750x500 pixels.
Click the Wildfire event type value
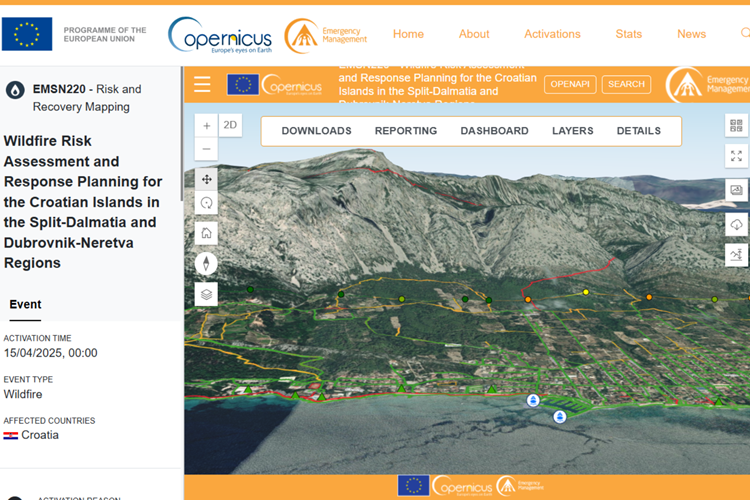coord(23,394)
